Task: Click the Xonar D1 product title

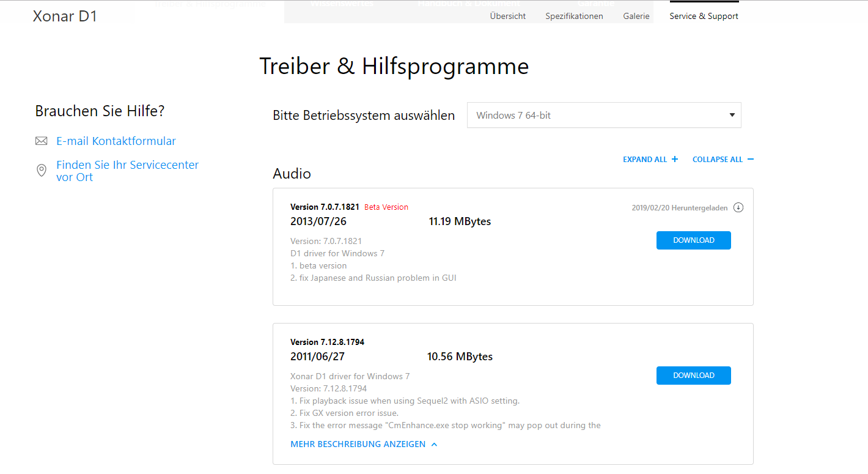Action: (65, 16)
